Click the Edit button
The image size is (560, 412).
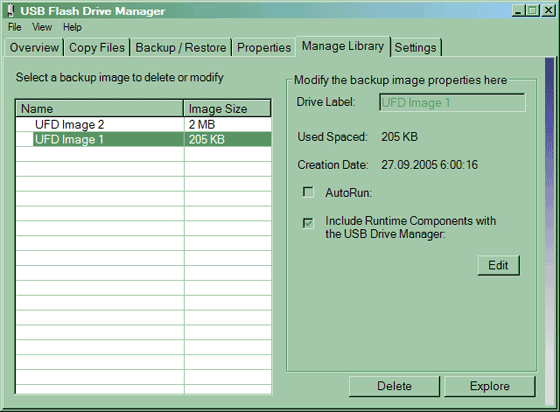pyautogui.click(x=498, y=265)
